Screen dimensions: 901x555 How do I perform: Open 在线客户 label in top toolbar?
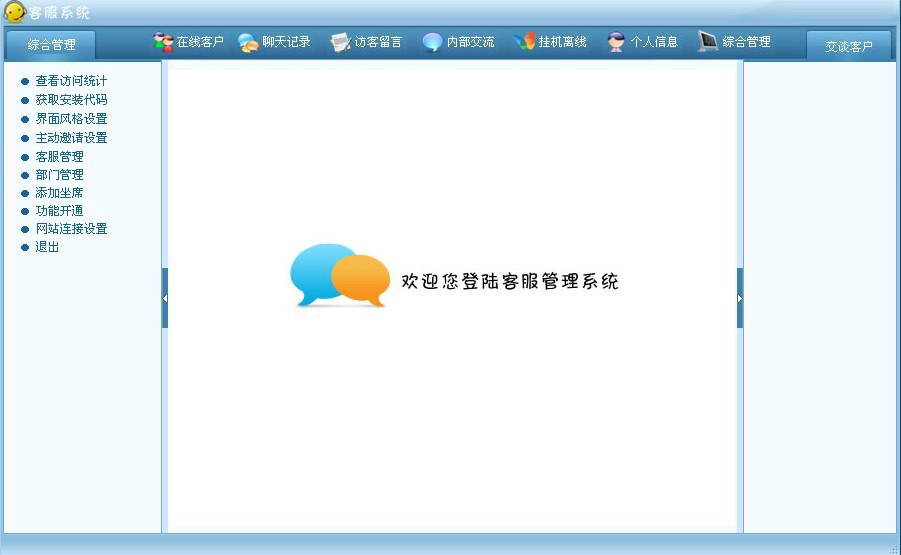[200, 42]
